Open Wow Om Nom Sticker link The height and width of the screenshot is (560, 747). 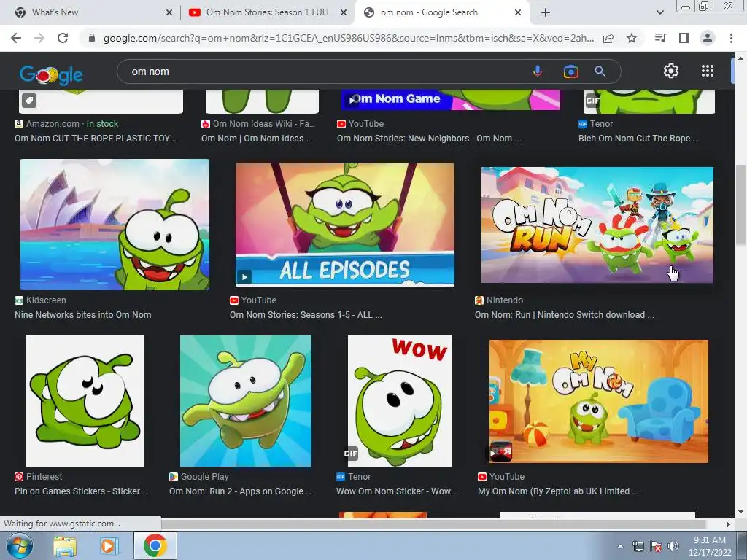396,491
